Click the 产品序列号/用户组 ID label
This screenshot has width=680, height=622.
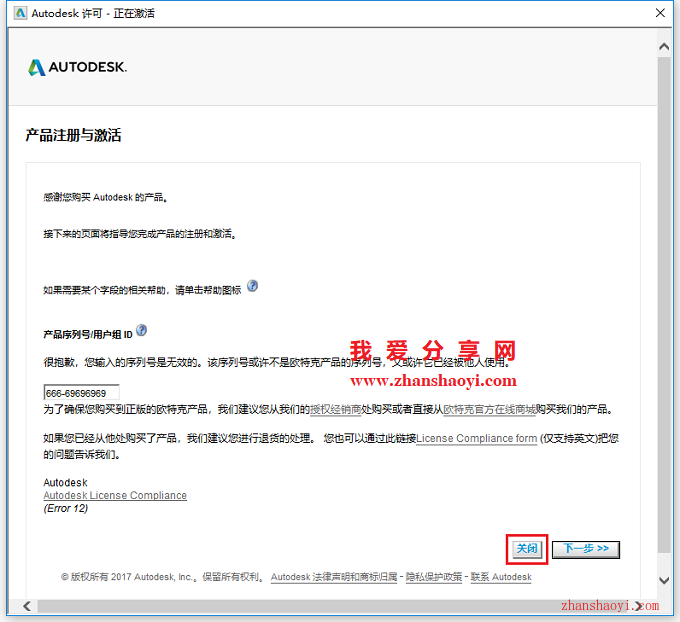88,334
